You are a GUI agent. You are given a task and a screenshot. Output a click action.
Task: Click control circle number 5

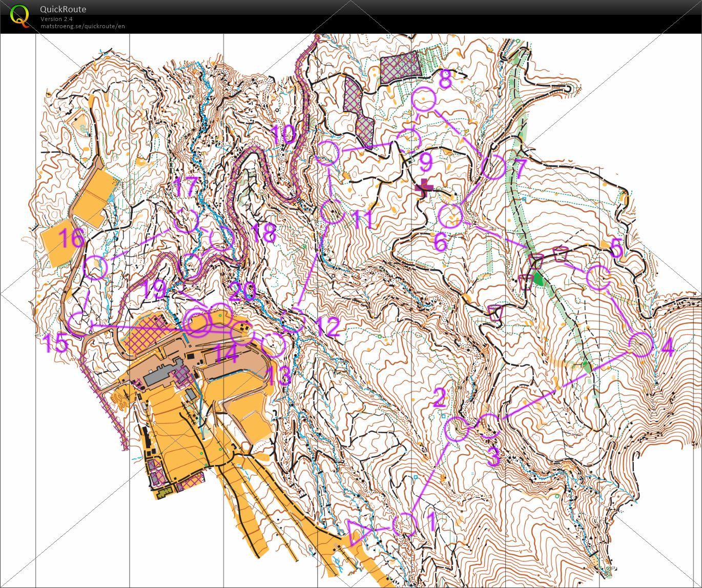click(598, 277)
